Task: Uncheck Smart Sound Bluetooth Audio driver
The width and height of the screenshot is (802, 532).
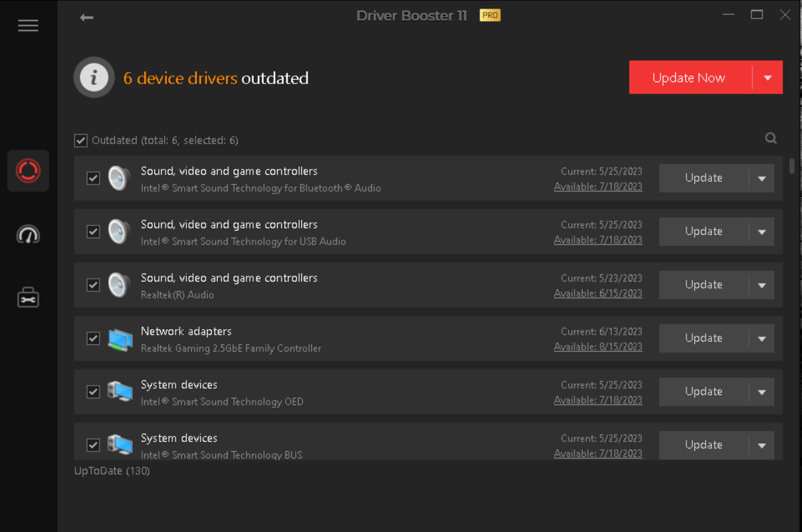Action: coord(93,178)
